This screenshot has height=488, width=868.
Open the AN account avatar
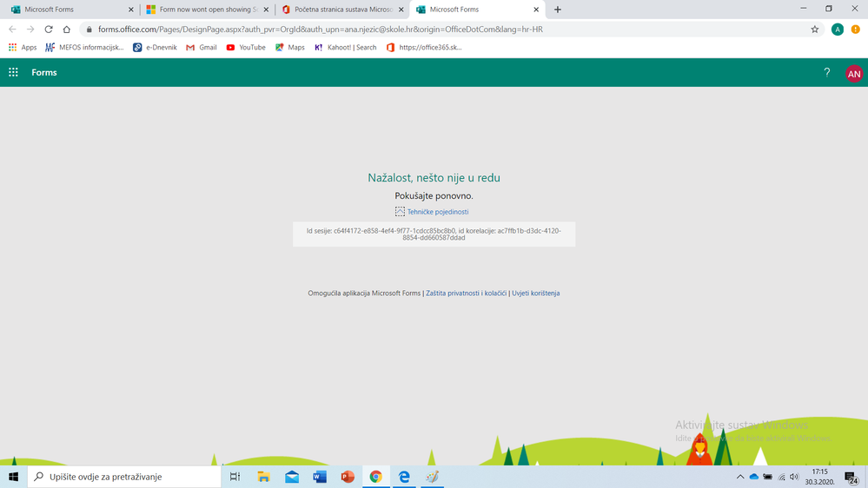[x=854, y=74]
